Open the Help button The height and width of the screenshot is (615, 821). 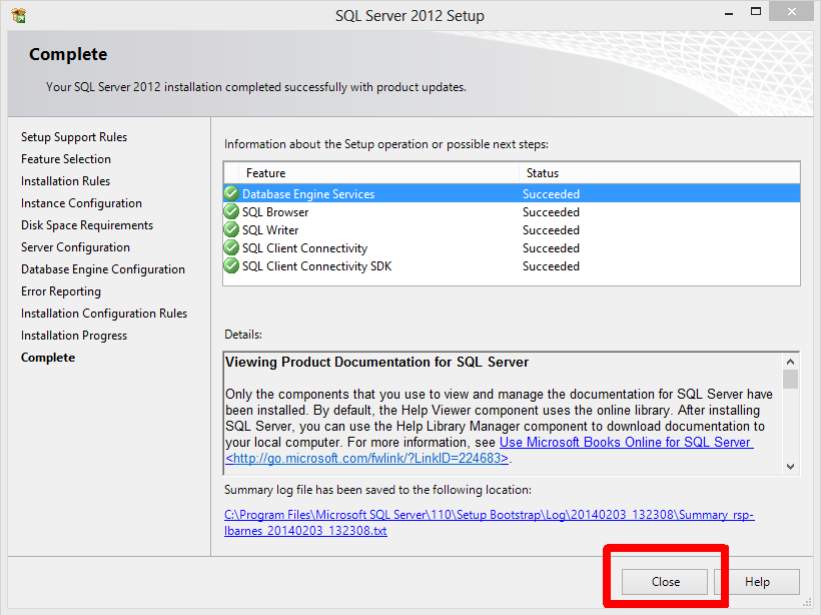[x=757, y=582]
